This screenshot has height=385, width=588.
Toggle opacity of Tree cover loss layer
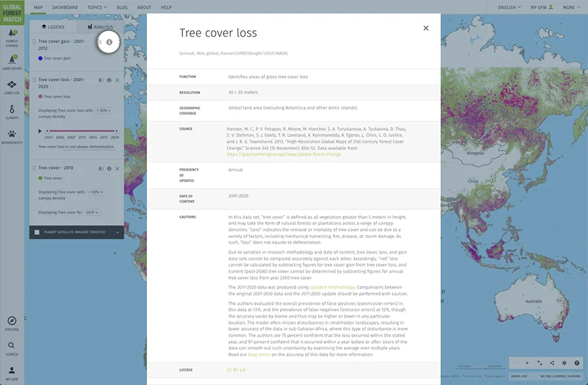[x=101, y=80]
